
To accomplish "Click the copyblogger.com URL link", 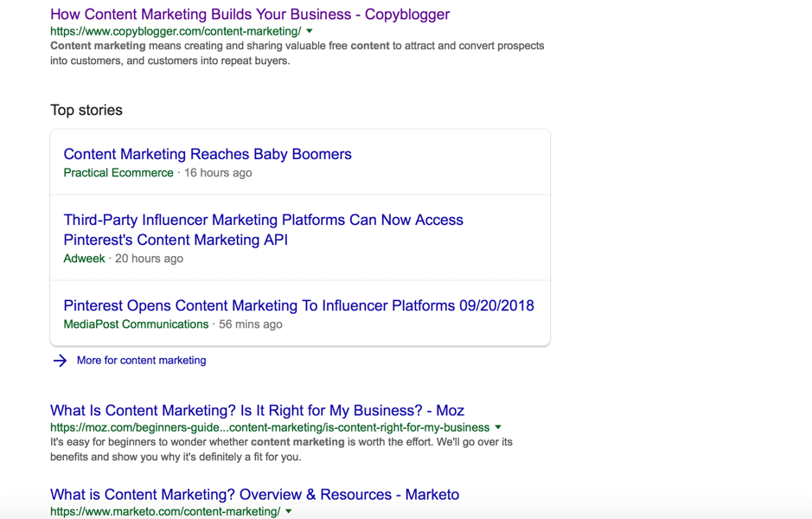I will [x=176, y=30].
